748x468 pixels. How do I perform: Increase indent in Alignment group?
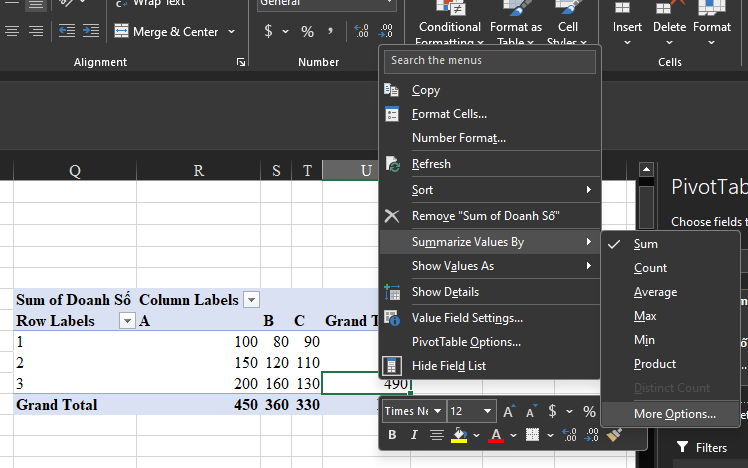pyautogui.click(x=91, y=31)
